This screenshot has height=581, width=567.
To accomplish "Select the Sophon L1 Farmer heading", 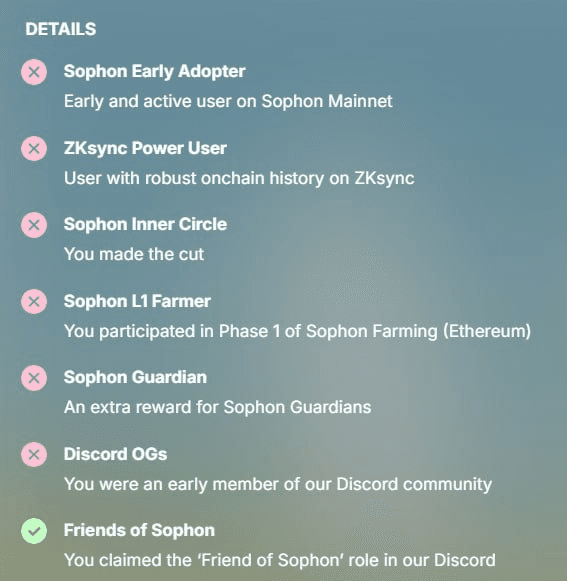I will 137,301.
